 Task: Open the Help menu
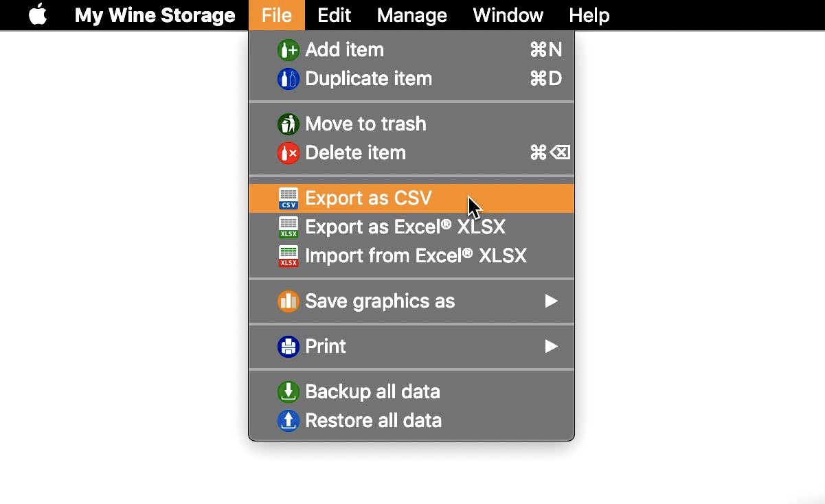click(589, 15)
